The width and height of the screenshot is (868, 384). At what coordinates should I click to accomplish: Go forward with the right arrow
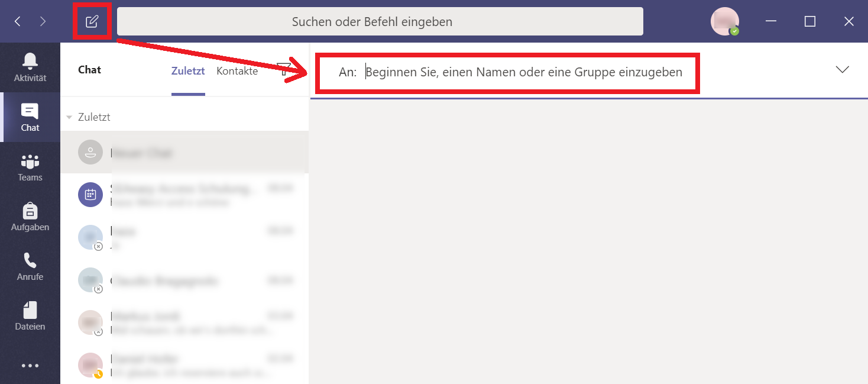pos(43,22)
